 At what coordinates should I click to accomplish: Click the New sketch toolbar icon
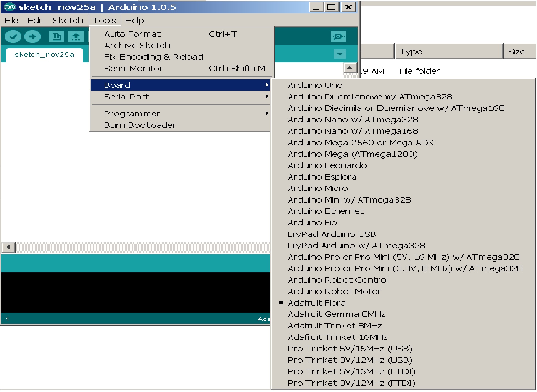tap(56, 37)
